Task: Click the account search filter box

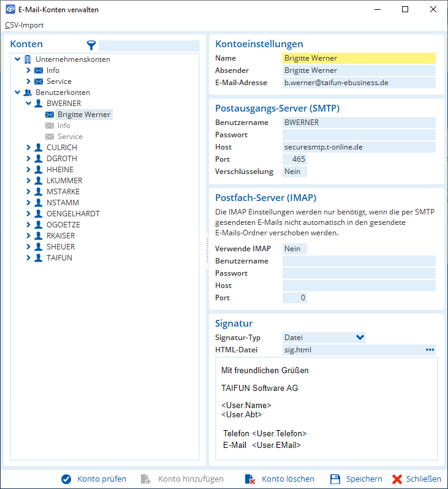Action: [x=149, y=45]
